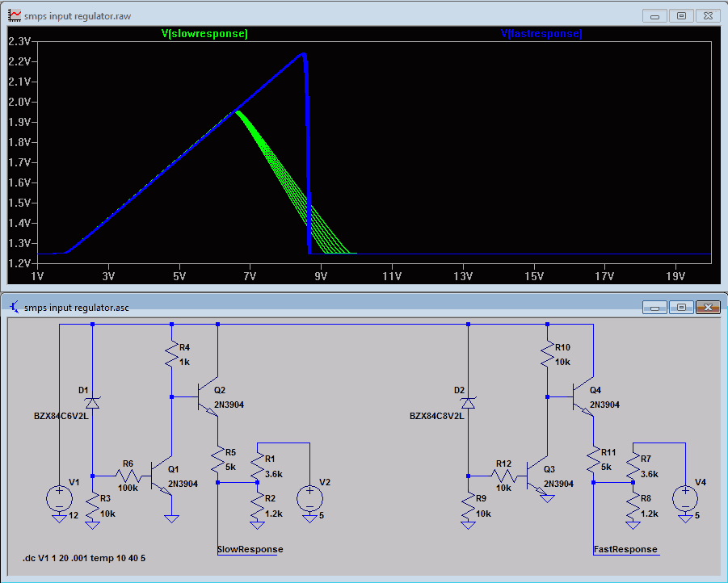Maximize the smps input regulator.raw window
Viewport: 728px width, 583px height.
681,16
